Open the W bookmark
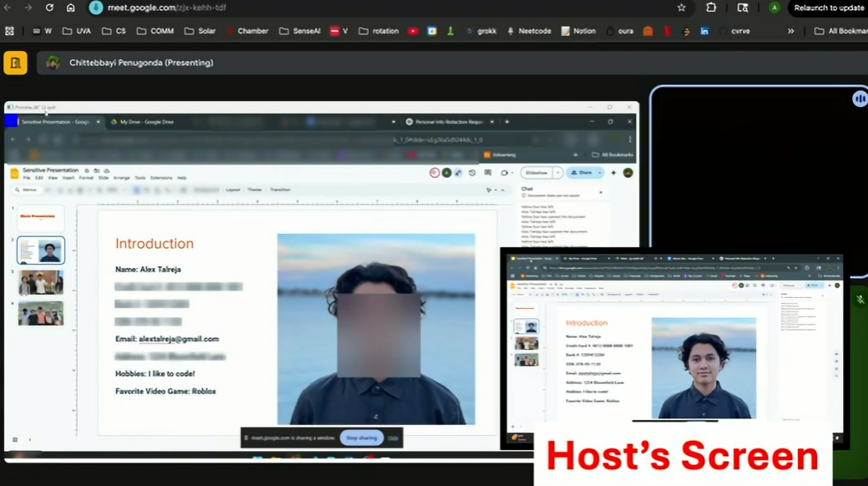This screenshot has width=868, height=486. click(x=42, y=31)
